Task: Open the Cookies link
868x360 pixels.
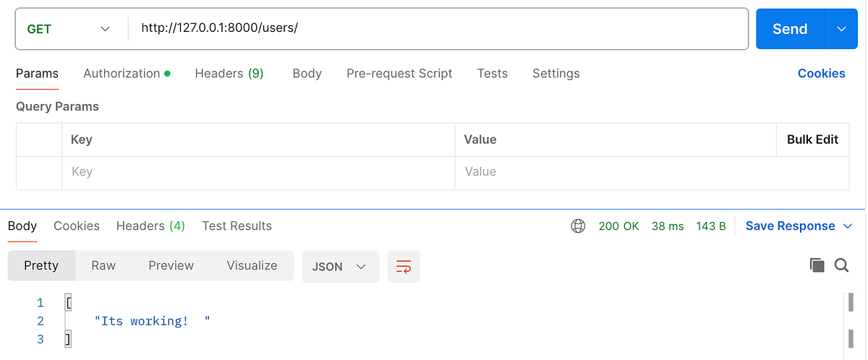Action: pyautogui.click(x=822, y=73)
